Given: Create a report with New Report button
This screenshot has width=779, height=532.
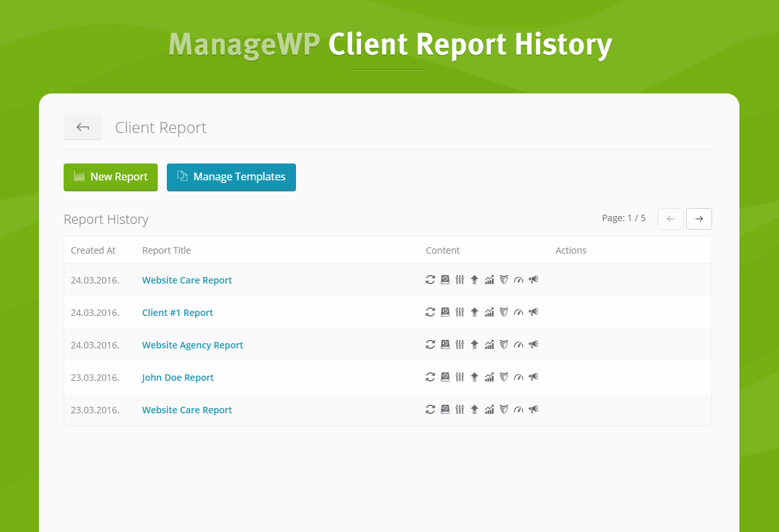Looking at the screenshot, I should click(x=110, y=177).
